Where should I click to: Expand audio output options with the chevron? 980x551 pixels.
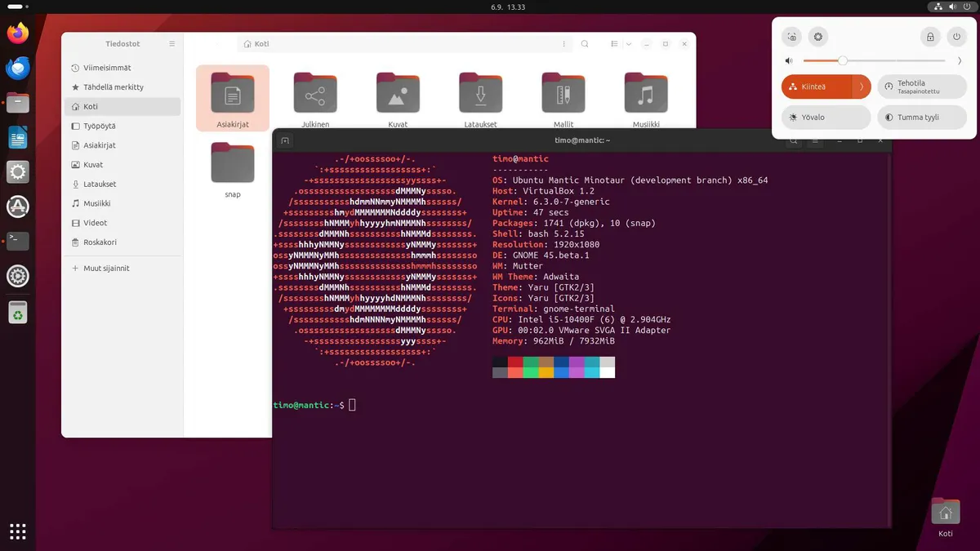click(x=960, y=60)
